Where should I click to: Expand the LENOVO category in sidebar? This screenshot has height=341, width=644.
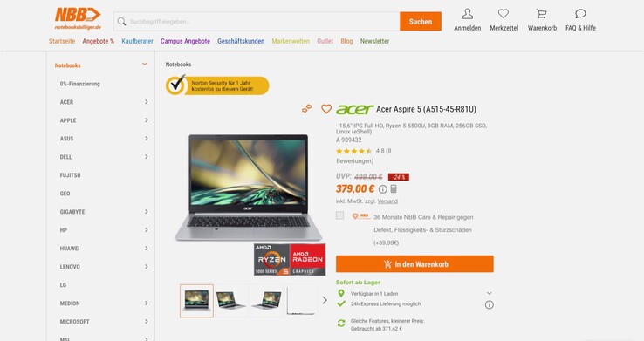[146, 267]
